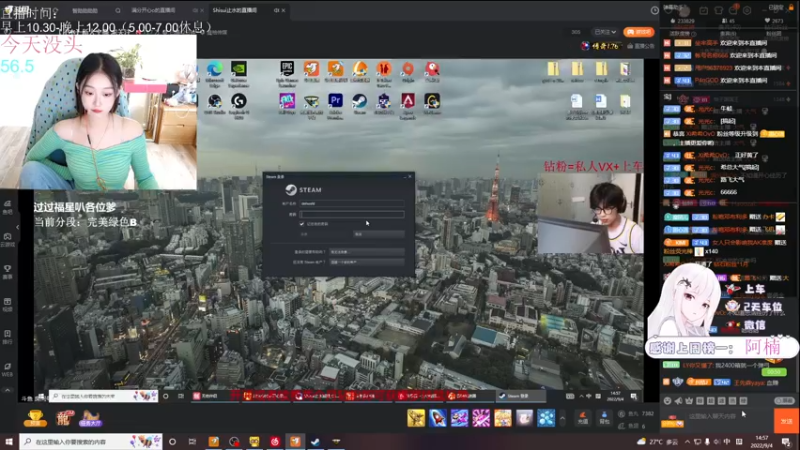Select the rocket gift icon

437,418
